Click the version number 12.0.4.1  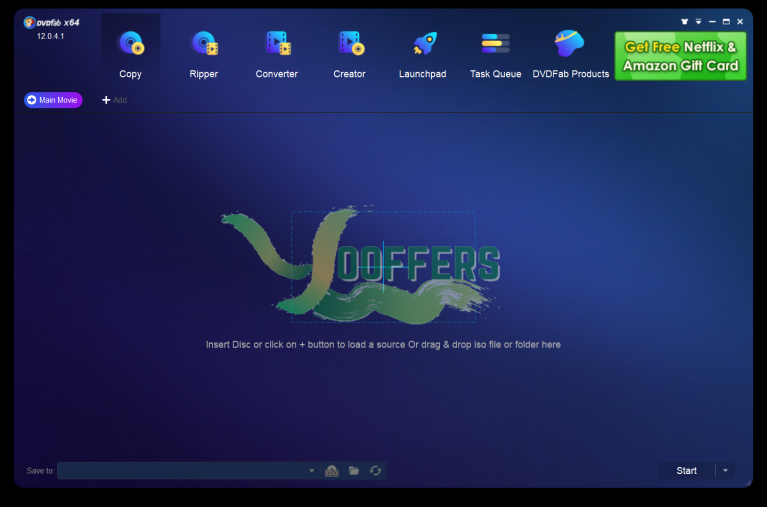pos(50,36)
